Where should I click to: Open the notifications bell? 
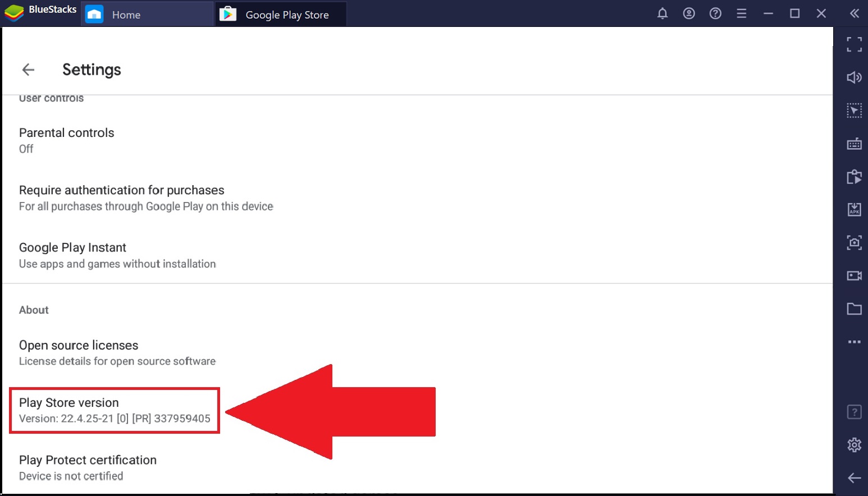(663, 13)
